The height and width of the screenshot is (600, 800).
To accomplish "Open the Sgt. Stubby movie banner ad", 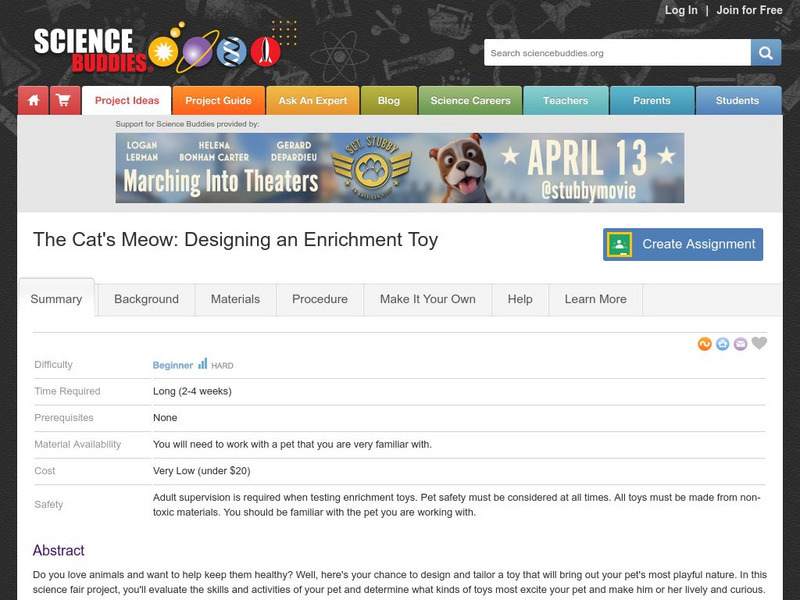I will 400,168.
